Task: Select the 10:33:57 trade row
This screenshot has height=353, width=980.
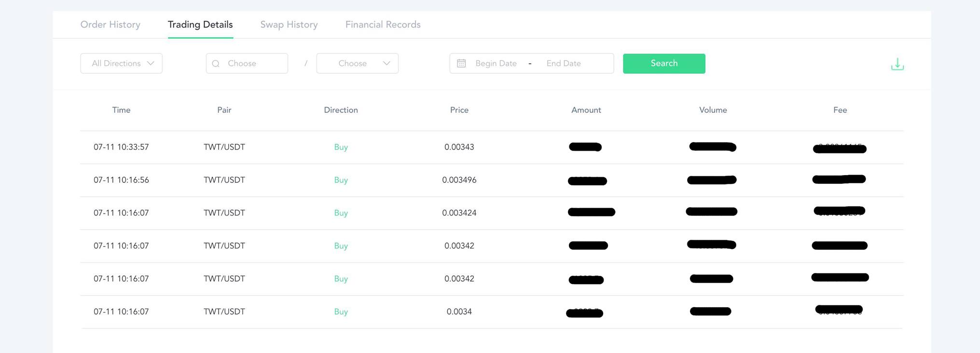Action: (121, 147)
